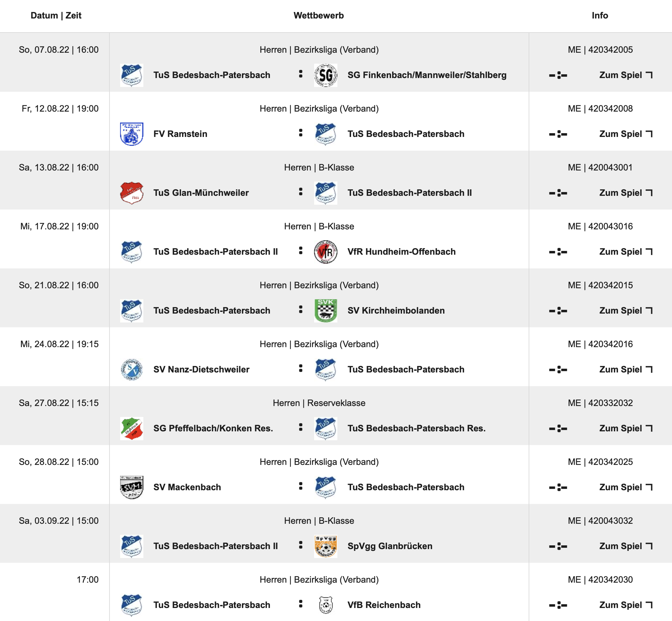Click the VfR Hundheim-Offenbach club logo

pos(325,252)
